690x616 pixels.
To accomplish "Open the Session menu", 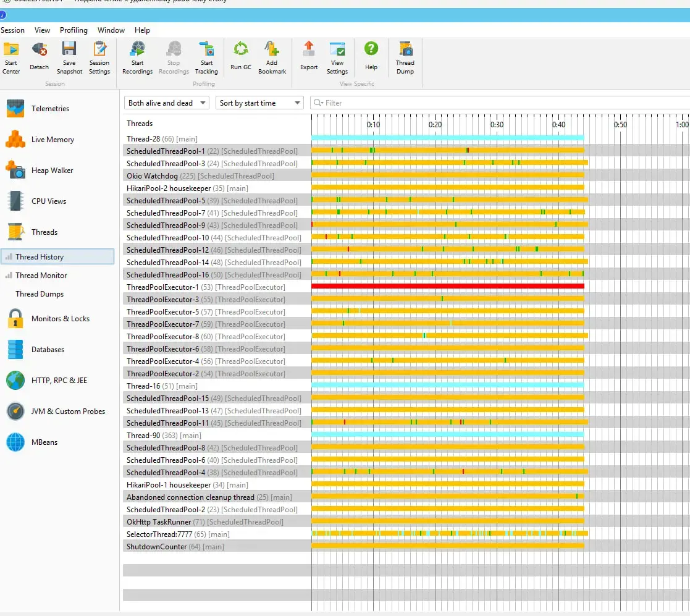I will coord(12,30).
